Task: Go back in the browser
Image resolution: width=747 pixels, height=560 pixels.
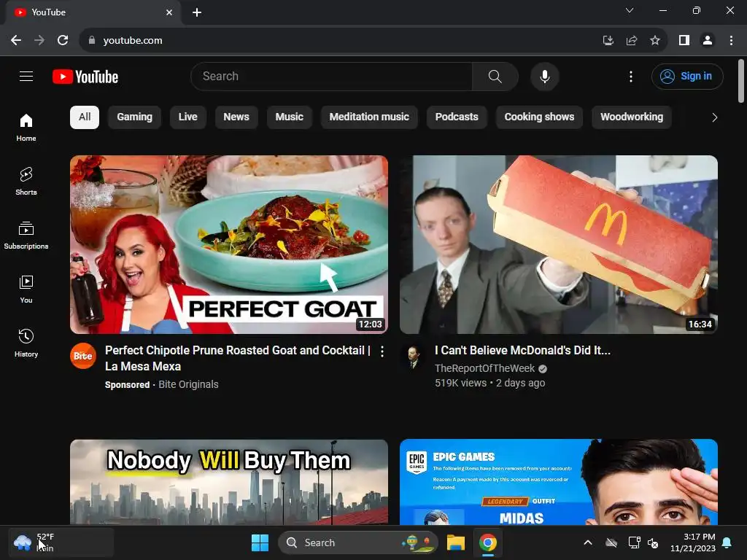Action: click(16, 41)
